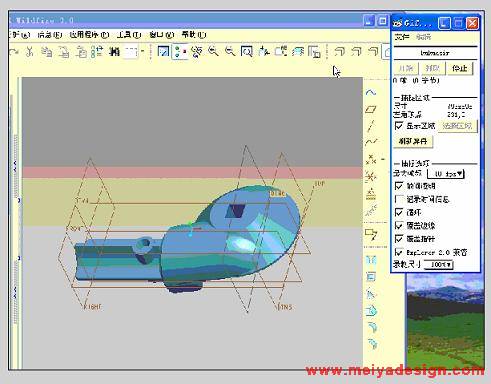
Task: Open the 工具(T) menu
Action: (129, 34)
